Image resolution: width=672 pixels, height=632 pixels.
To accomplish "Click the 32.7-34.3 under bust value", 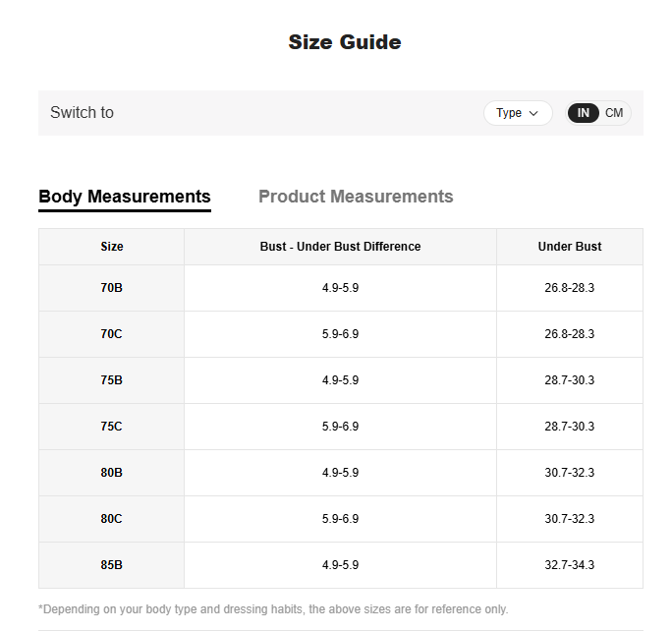I will [x=570, y=565].
